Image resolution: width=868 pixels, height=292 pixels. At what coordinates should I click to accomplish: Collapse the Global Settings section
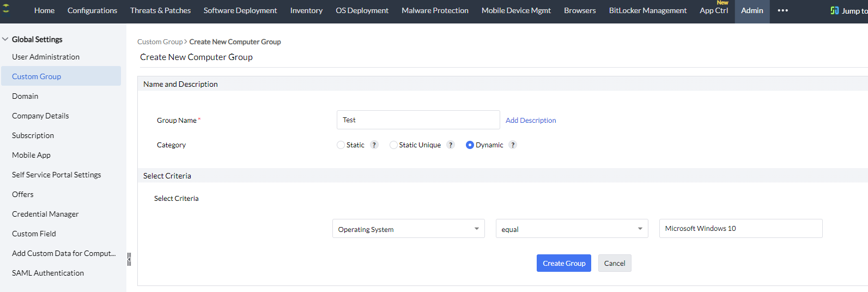5,39
